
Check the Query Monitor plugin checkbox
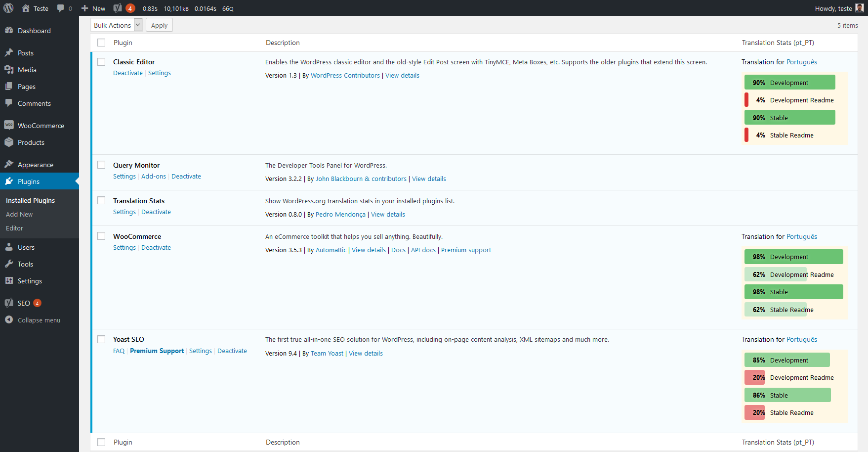(101, 165)
